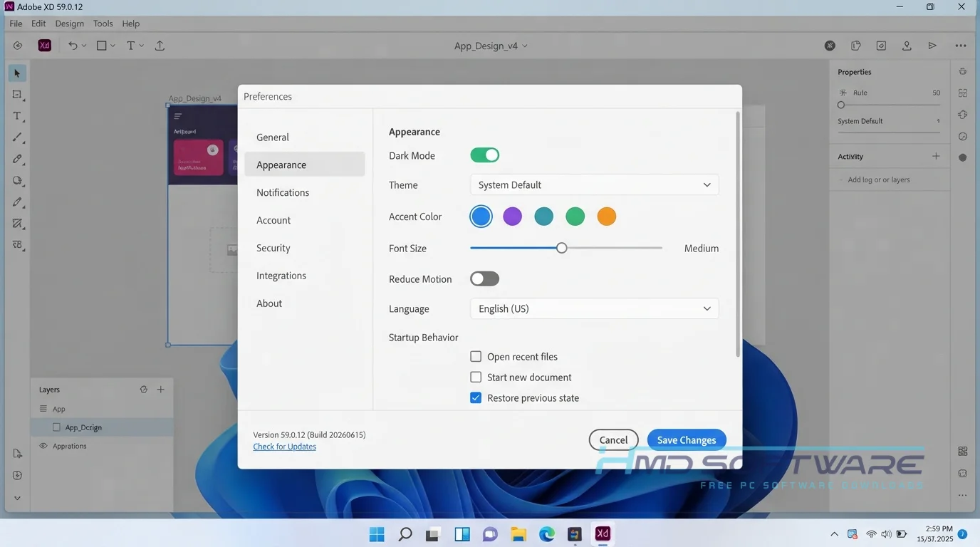
Task: Open the dropdown arrow beside top toolbar Text tool
Action: point(141,46)
